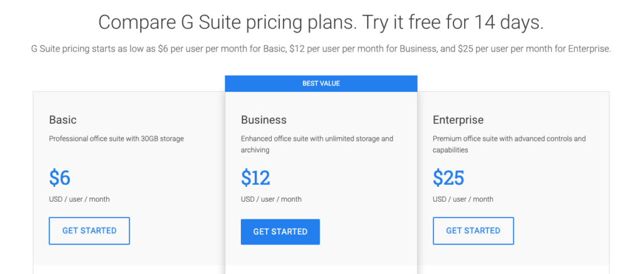Click the $12 price in Business
The height and width of the screenshot is (274, 644).
pos(255,178)
